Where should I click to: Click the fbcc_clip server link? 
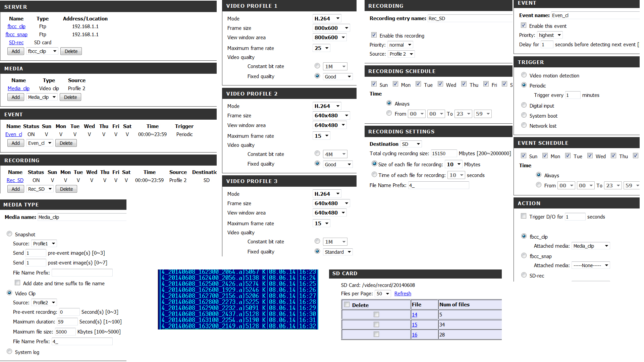pyautogui.click(x=16, y=26)
